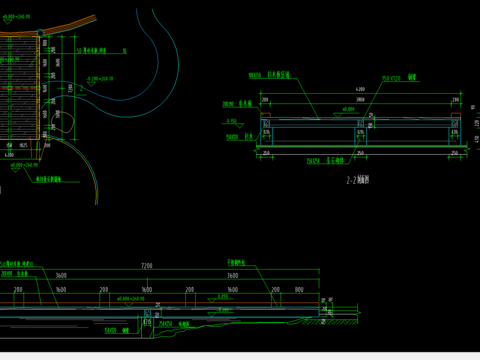The height and width of the screenshot is (360, 480).
Task: Click the 7200 vertical dimension beside the plan
Action: (x=70, y=88)
